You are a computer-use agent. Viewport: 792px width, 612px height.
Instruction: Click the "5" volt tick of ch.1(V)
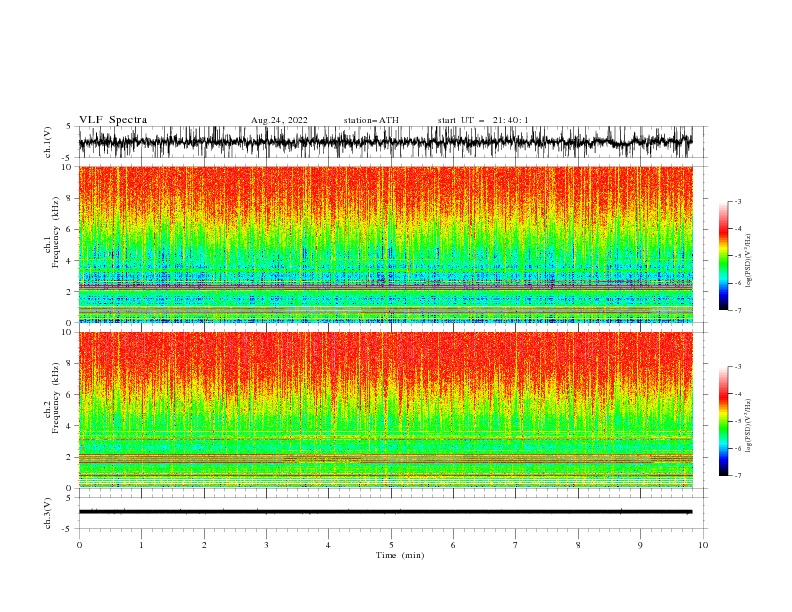(69, 127)
